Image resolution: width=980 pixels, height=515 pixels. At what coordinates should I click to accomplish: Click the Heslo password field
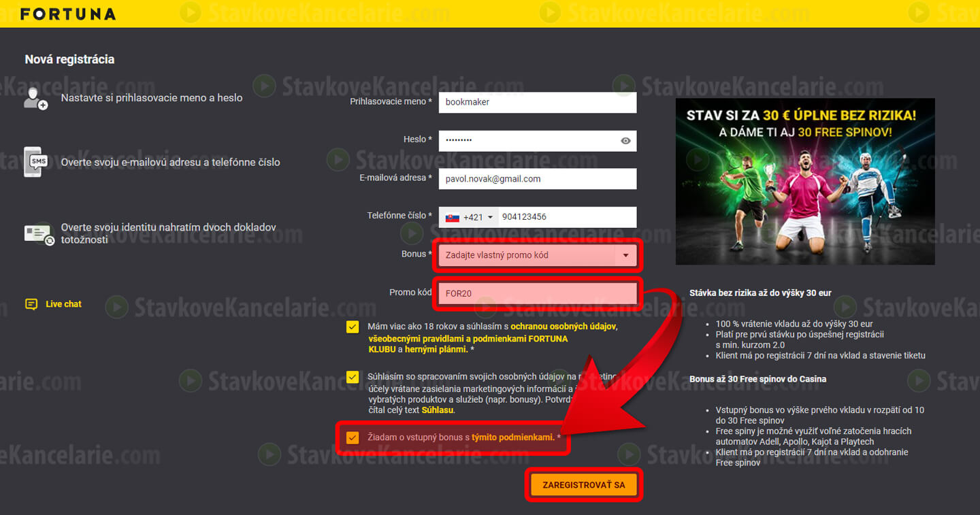click(538, 141)
